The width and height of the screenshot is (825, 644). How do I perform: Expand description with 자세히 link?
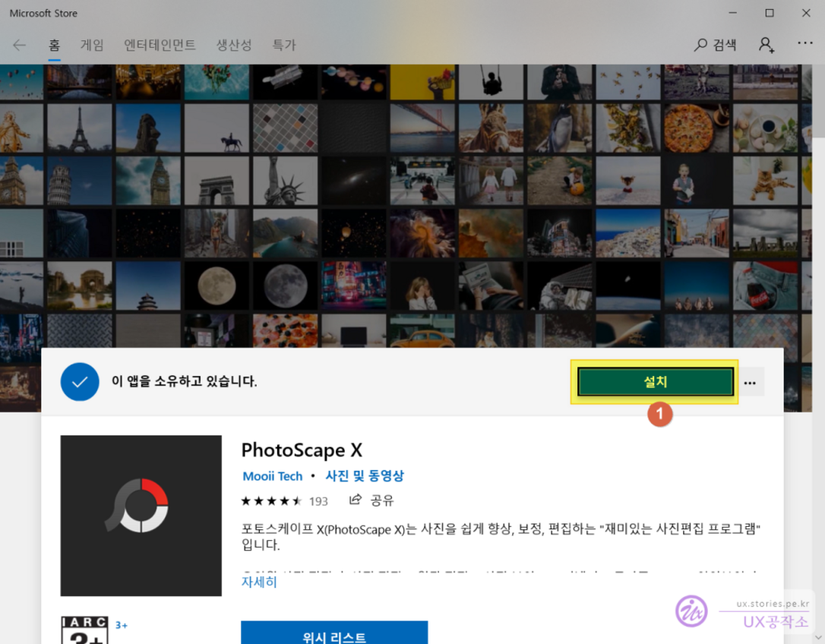(x=259, y=582)
